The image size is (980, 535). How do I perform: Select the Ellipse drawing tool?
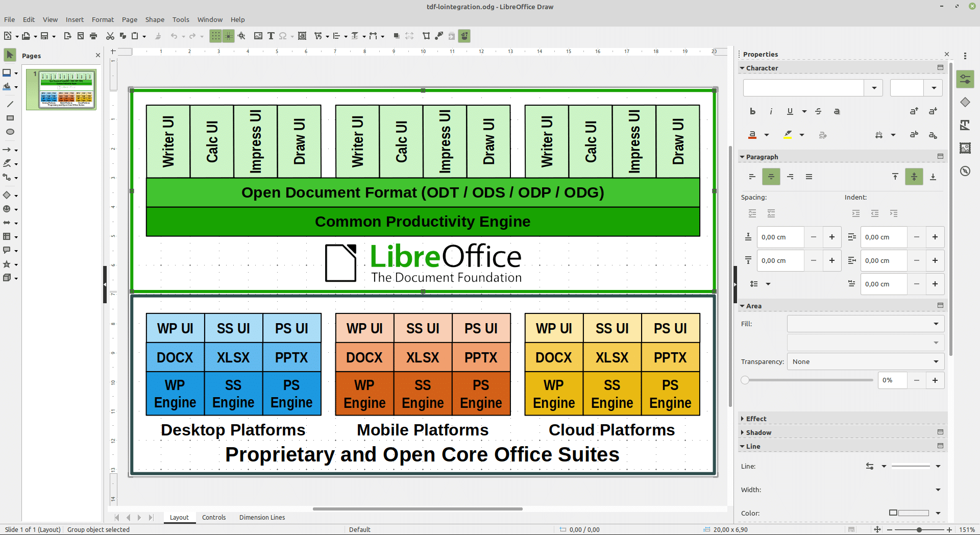pos(10,132)
